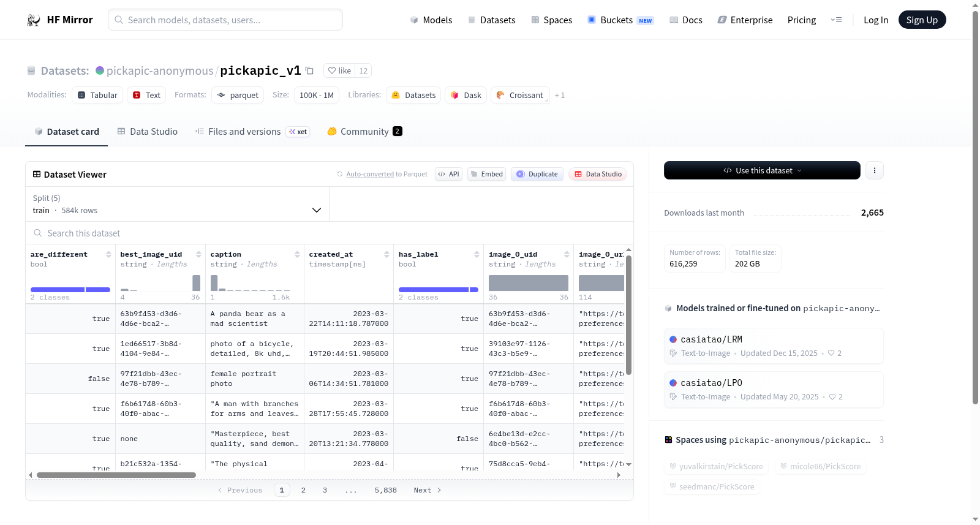The height and width of the screenshot is (525, 980).
Task: Click the Search this dataset field
Action: (x=330, y=233)
